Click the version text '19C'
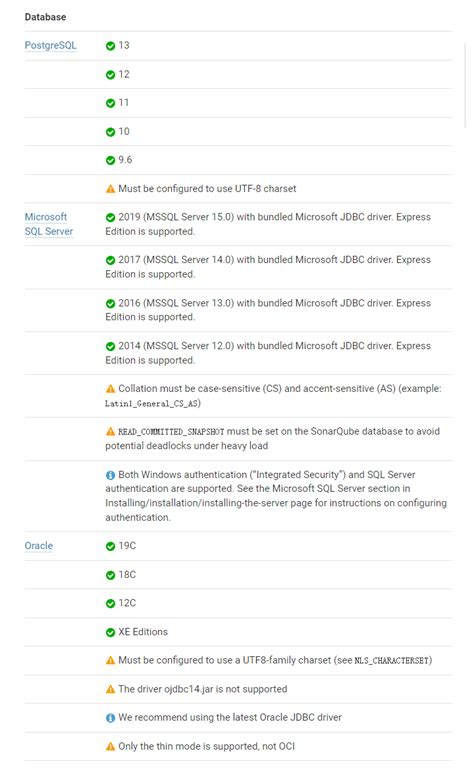This screenshot has width=474, height=770. (x=127, y=546)
